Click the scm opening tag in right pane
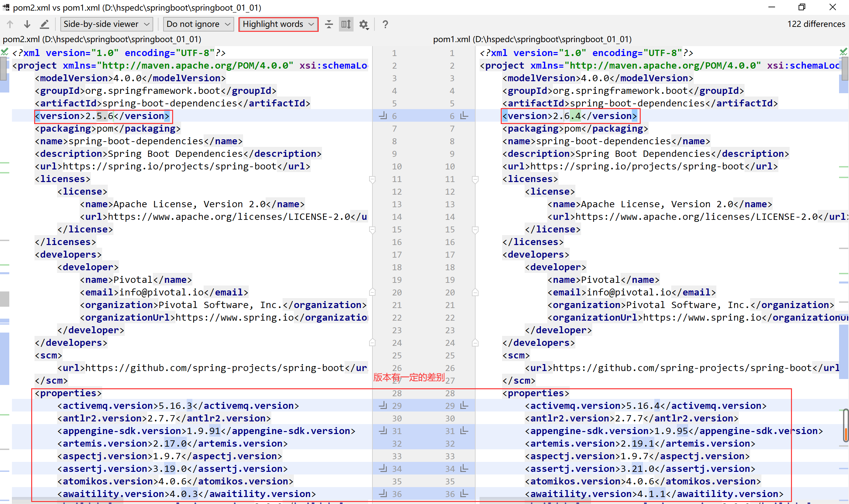849x504 pixels. (516, 355)
